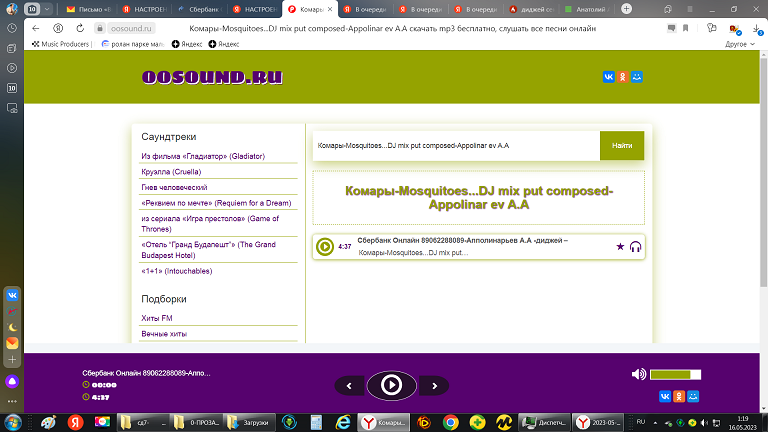Click the RU language indicator in tray
The height and width of the screenshot is (432, 768).
pyautogui.click(x=640, y=422)
